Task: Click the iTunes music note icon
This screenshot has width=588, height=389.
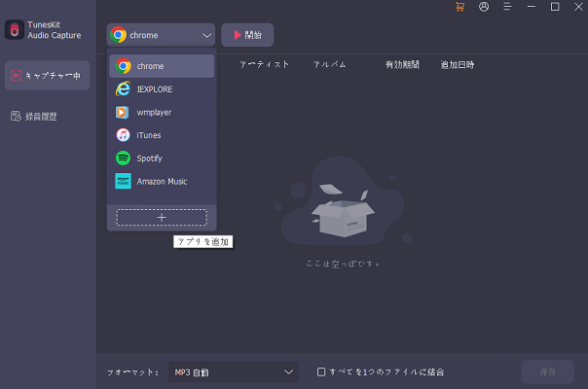Action: click(x=123, y=135)
